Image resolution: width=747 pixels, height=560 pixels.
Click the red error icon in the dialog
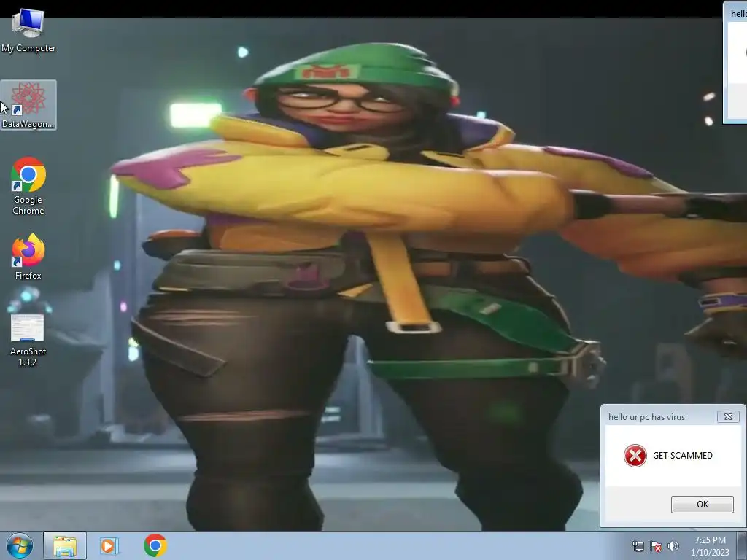[x=635, y=456]
